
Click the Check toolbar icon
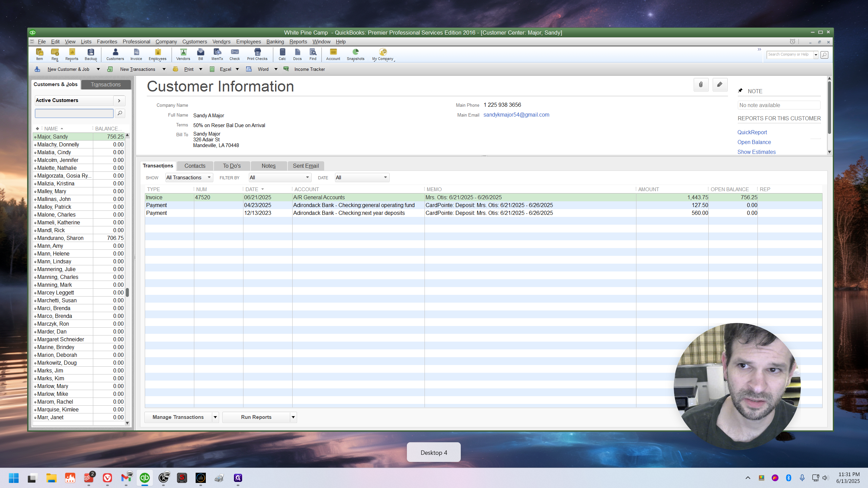[x=235, y=54]
